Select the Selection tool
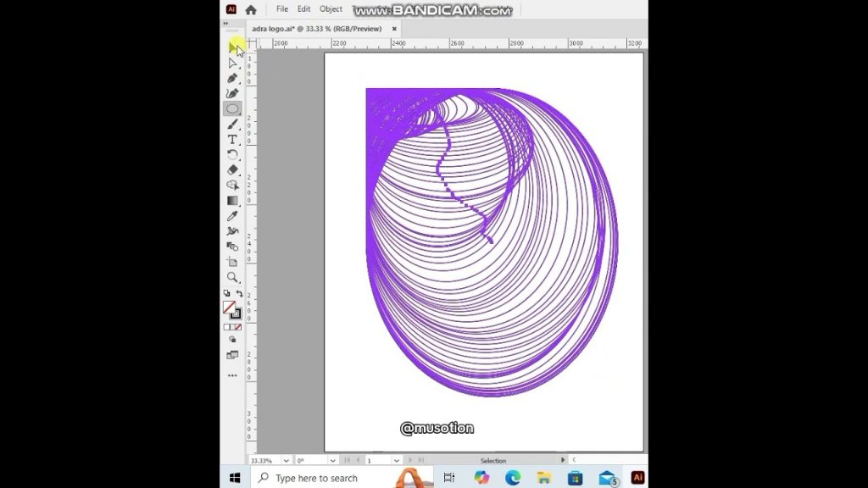This screenshot has width=868, height=488. (x=233, y=47)
